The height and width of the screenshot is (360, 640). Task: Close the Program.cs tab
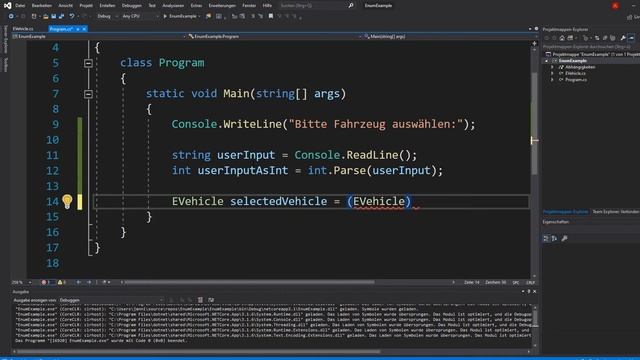(84, 29)
